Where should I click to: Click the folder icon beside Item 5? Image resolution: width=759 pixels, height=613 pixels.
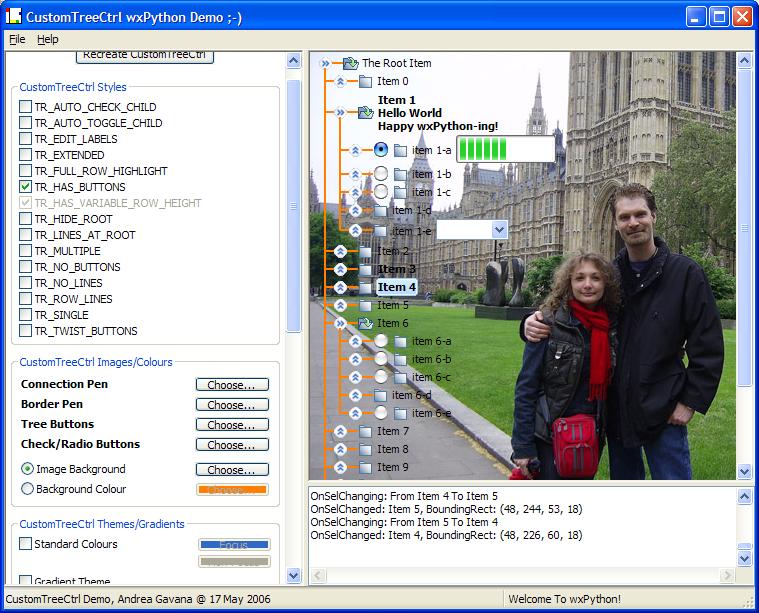365,305
